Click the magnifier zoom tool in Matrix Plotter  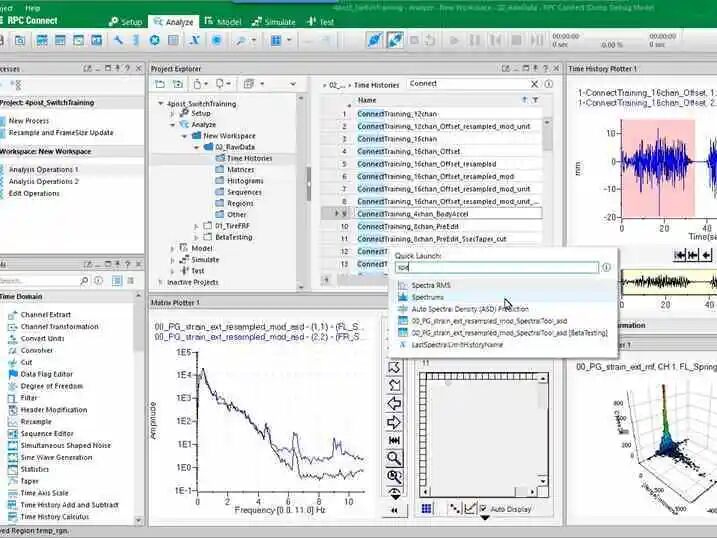click(394, 458)
